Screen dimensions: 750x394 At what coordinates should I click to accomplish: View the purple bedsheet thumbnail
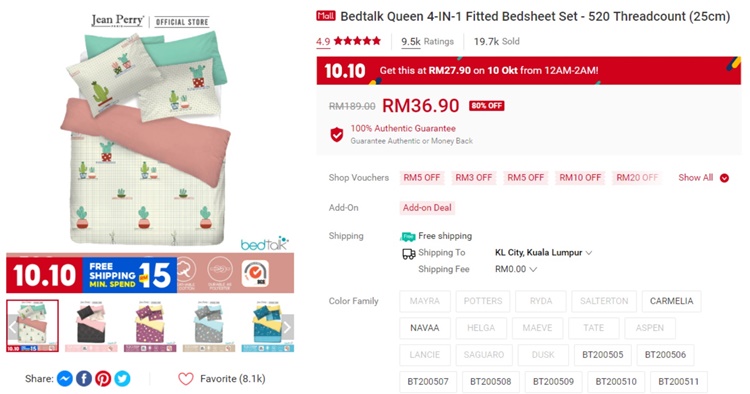click(150, 326)
